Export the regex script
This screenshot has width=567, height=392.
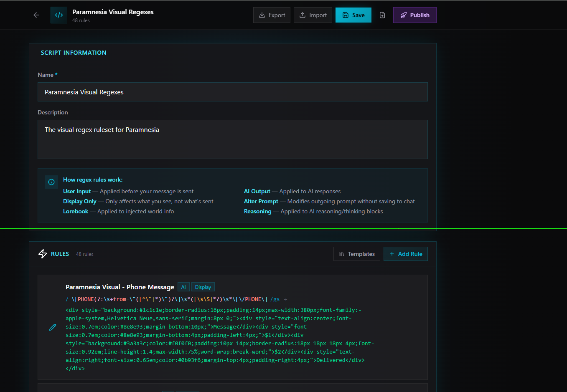tap(272, 15)
